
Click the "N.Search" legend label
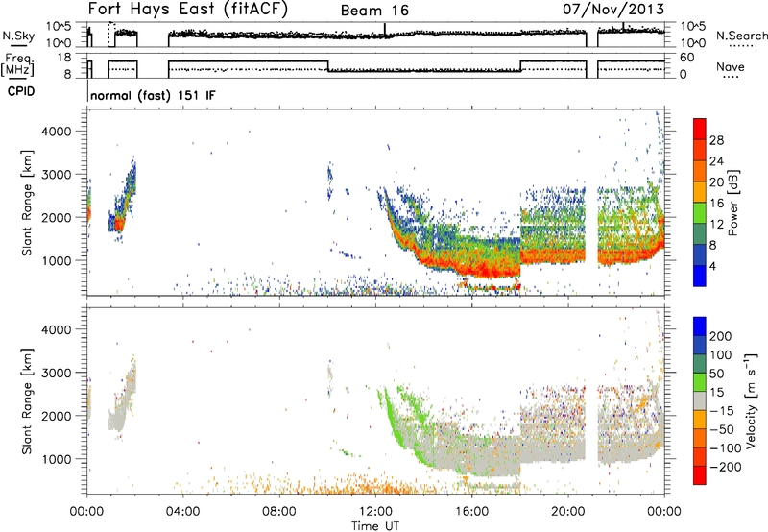741,36
